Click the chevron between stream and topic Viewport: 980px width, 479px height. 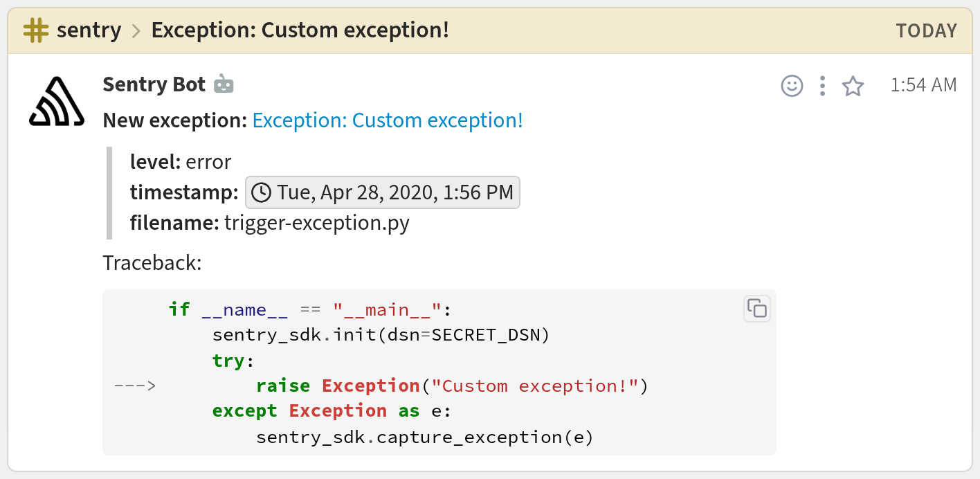136,31
